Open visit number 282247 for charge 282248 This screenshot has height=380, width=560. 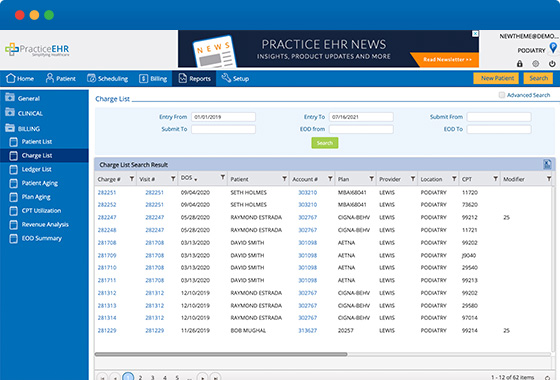[154, 230]
